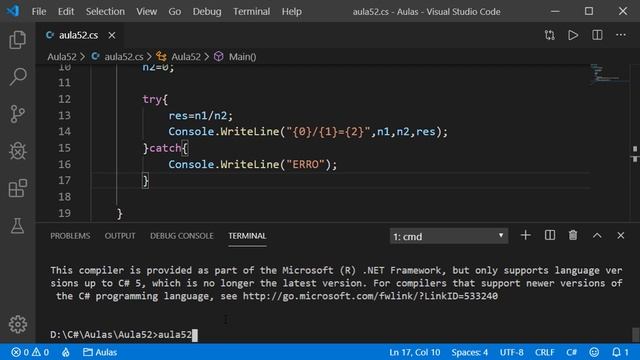Open the Go menu
This screenshot has height=360, width=640.
tap(175, 11)
